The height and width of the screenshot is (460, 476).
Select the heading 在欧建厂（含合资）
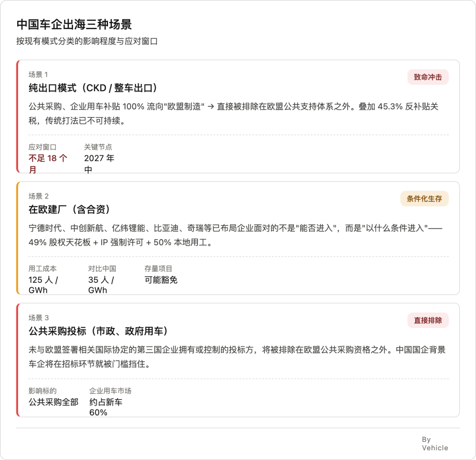click(x=69, y=209)
